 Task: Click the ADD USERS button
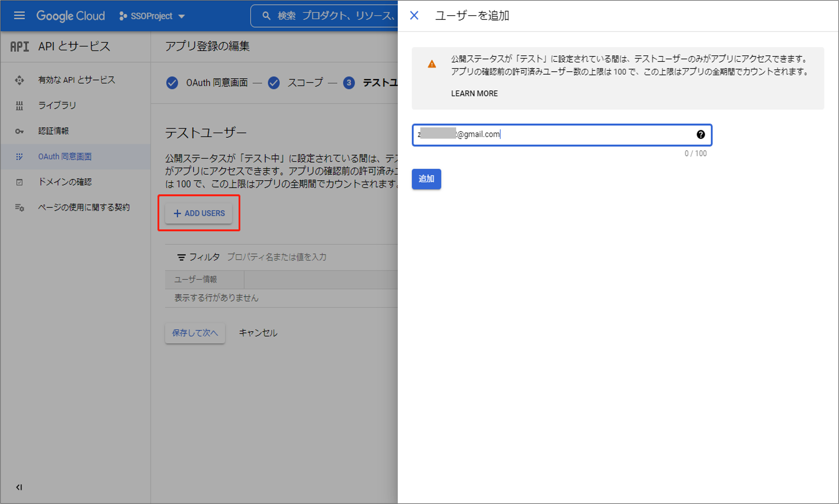(199, 213)
